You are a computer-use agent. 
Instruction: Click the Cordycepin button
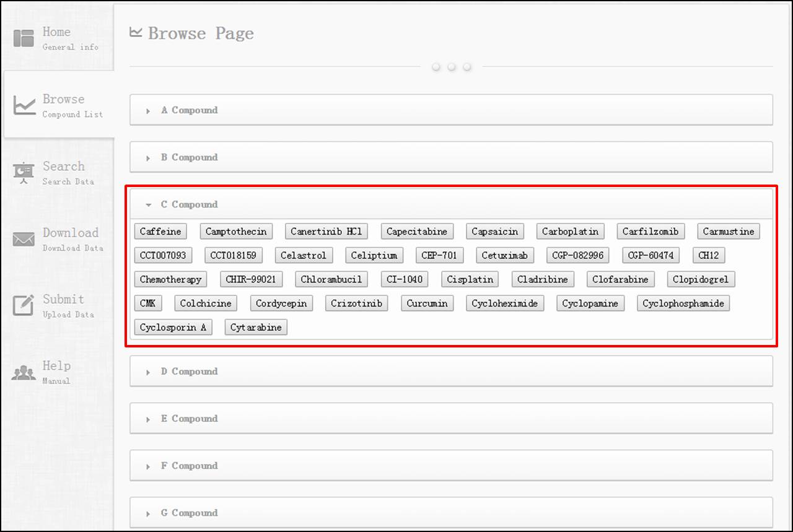pyautogui.click(x=281, y=303)
